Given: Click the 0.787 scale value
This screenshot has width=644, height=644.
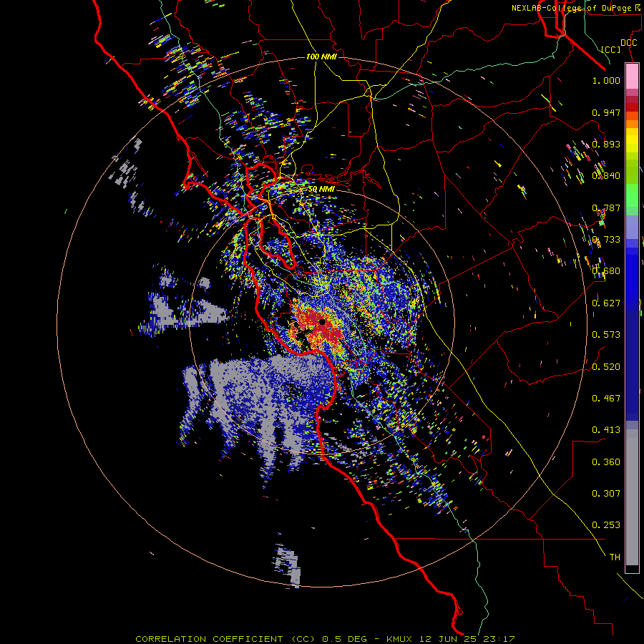Looking at the screenshot, I should click(606, 208).
